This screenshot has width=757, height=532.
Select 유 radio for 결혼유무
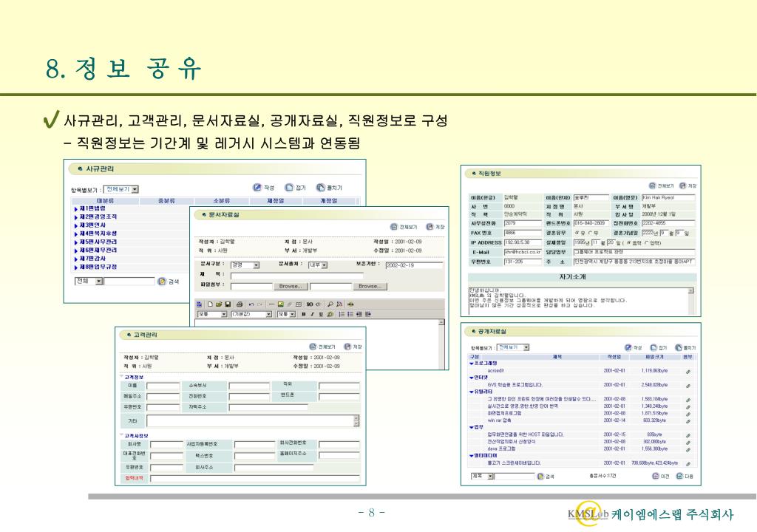tap(577, 233)
